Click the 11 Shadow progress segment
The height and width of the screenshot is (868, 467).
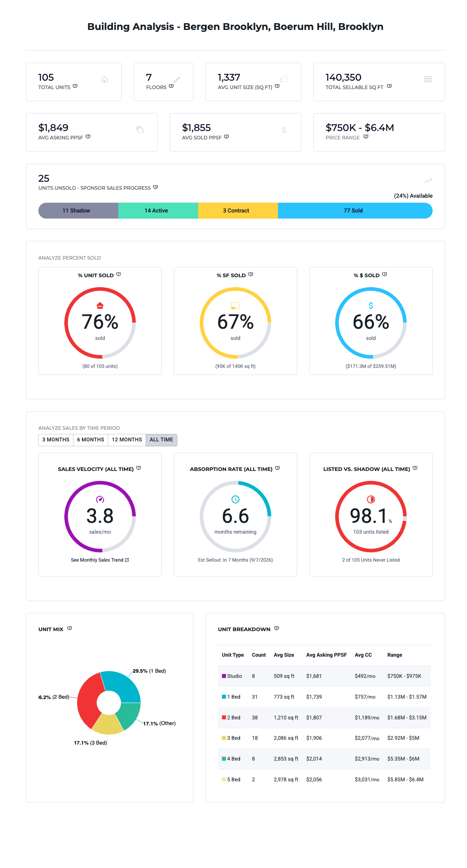pos(78,211)
